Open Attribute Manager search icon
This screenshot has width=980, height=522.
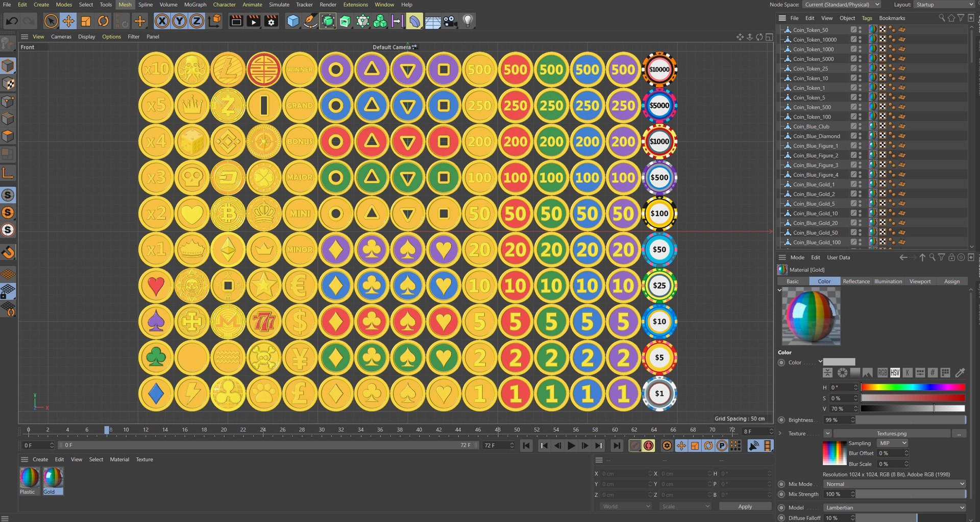coord(933,257)
